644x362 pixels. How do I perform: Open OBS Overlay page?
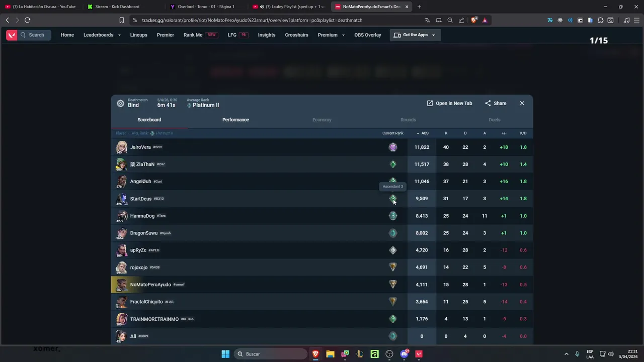[x=368, y=35]
